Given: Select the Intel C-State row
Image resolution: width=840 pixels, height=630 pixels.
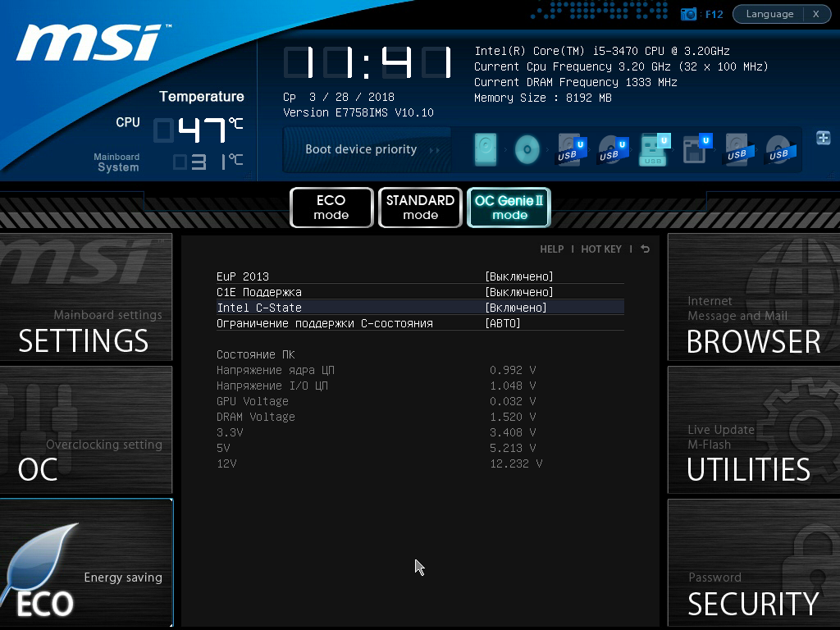Looking at the screenshot, I should click(420, 308).
